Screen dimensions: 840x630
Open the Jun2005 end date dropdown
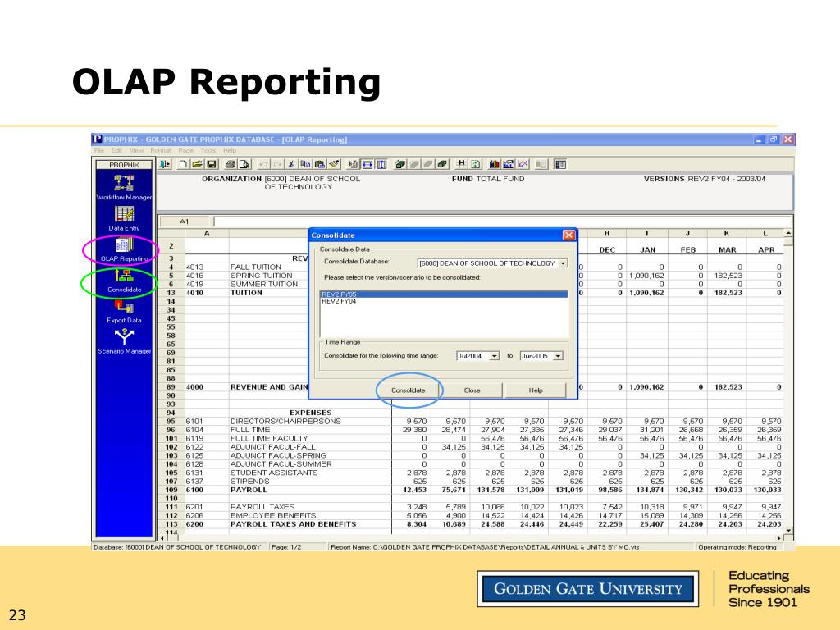558,356
